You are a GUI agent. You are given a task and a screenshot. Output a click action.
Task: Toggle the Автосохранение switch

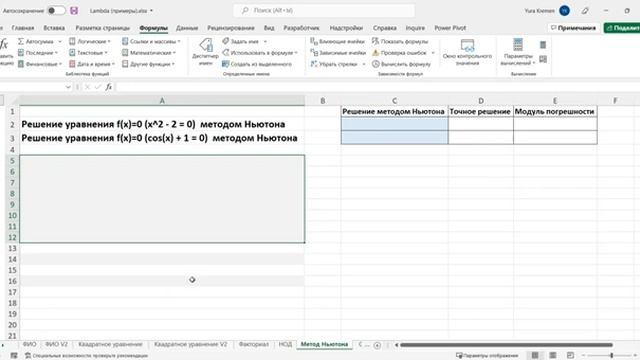56,11
